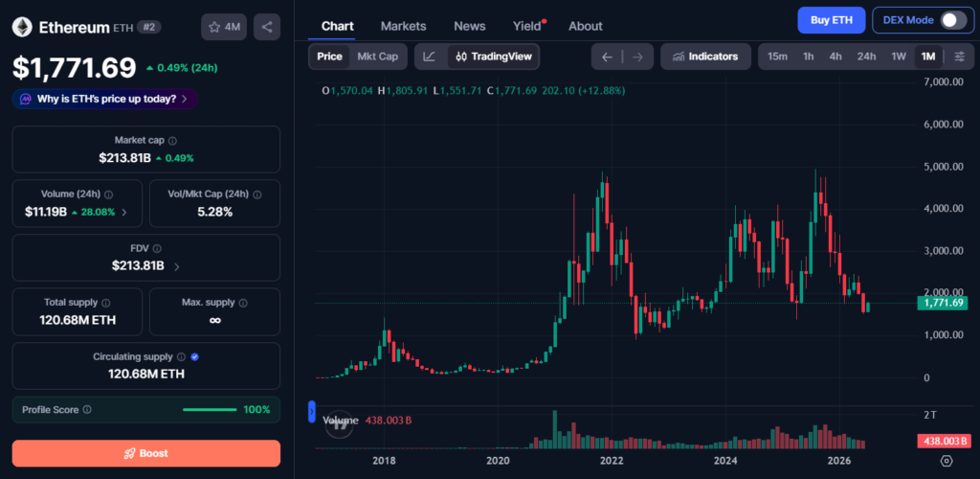This screenshot has height=479, width=980.
Task: Expand Volume (24h) details chevron
Action: tap(123, 212)
